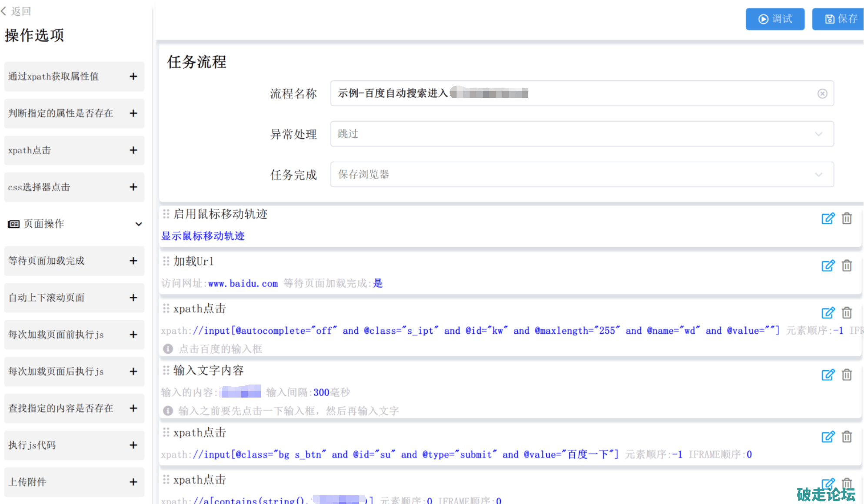Go back via 返回 link

pos(17,11)
